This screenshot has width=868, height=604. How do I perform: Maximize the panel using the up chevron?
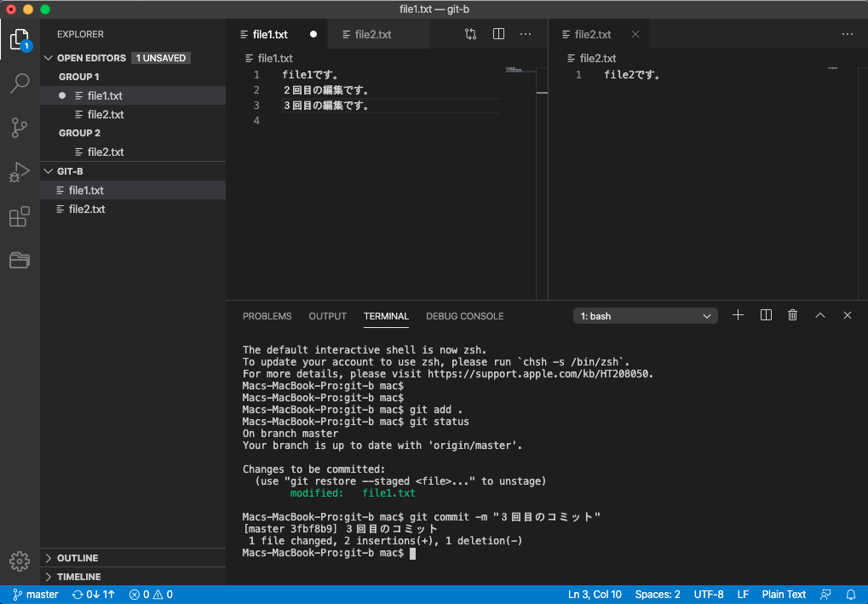pyautogui.click(x=819, y=315)
